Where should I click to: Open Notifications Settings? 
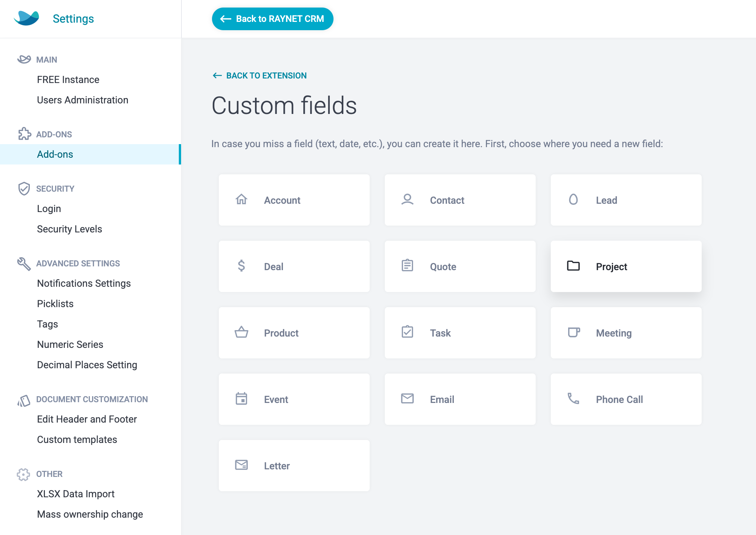[x=84, y=283]
